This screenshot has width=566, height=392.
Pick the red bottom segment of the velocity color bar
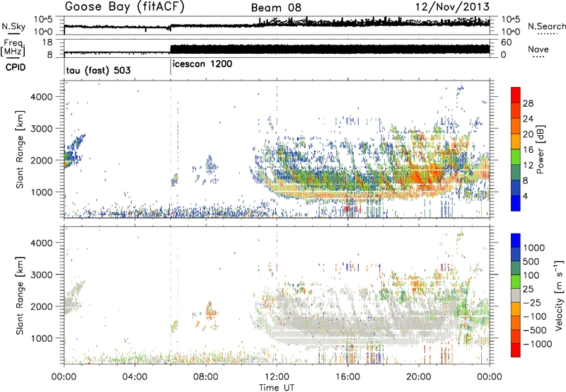coord(516,350)
